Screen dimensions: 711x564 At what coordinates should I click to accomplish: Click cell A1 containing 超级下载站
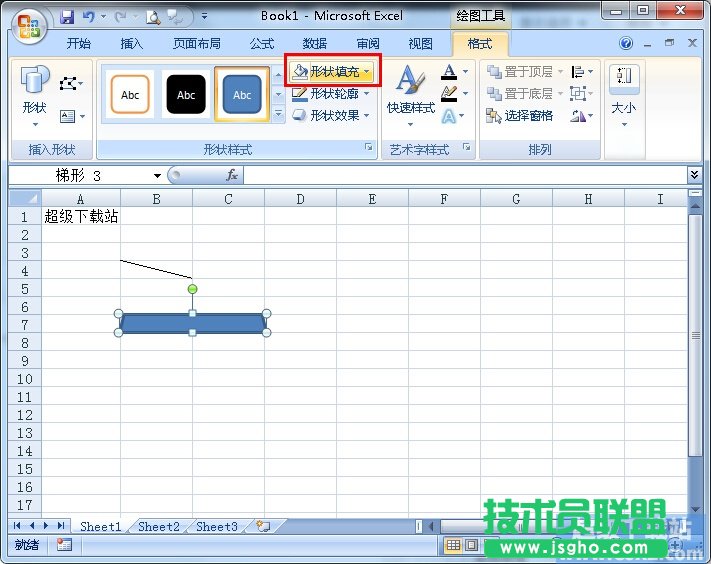pyautogui.click(x=80, y=216)
